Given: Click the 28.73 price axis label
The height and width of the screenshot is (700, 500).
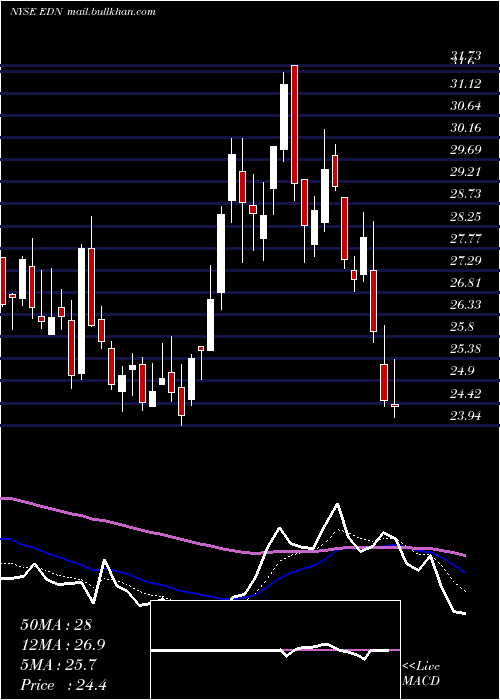Looking at the screenshot, I should (x=466, y=194).
